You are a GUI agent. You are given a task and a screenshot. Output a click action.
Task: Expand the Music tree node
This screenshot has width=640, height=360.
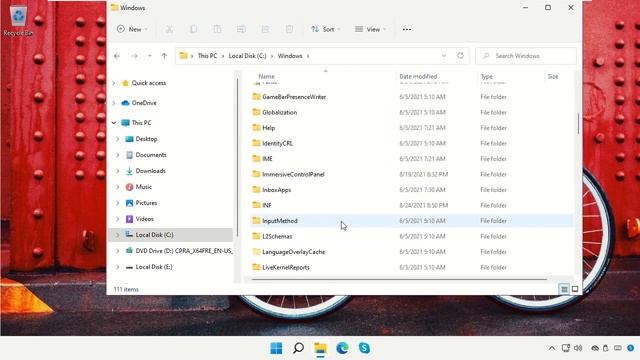pyautogui.click(x=118, y=187)
